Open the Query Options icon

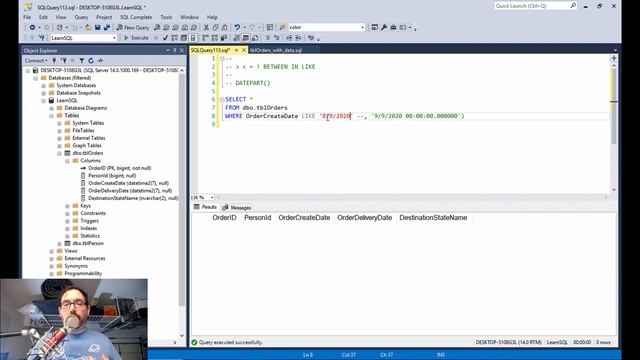coord(184,38)
